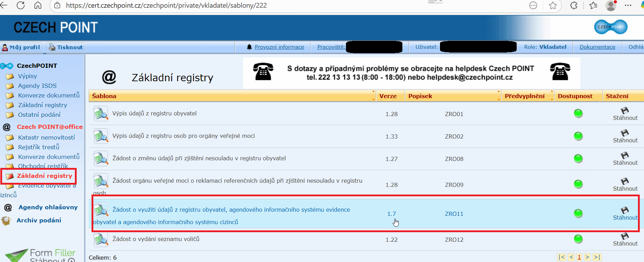Open the Dokumentace link
The width and height of the screenshot is (644, 262).
(x=597, y=47)
